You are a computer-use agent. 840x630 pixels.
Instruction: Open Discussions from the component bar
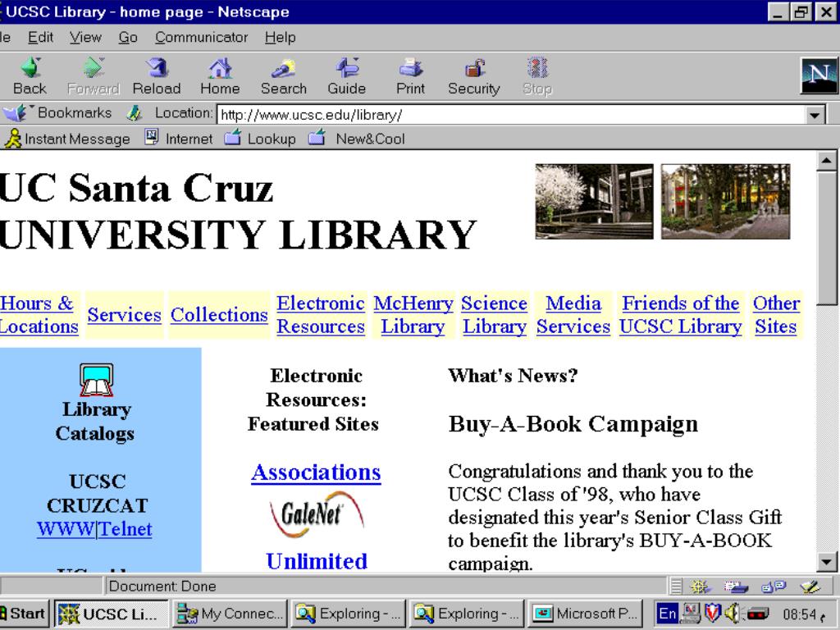point(773,587)
